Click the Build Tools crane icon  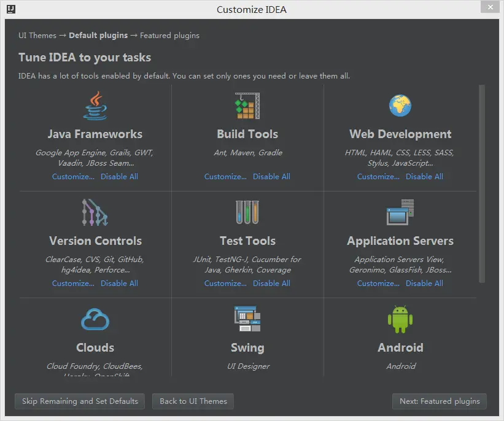(x=247, y=106)
